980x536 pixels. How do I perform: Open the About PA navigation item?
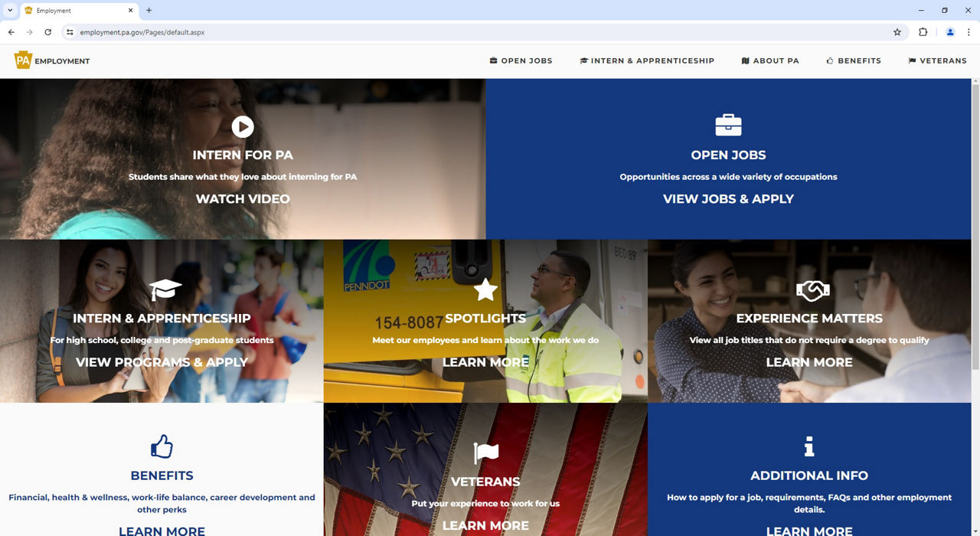[770, 60]
